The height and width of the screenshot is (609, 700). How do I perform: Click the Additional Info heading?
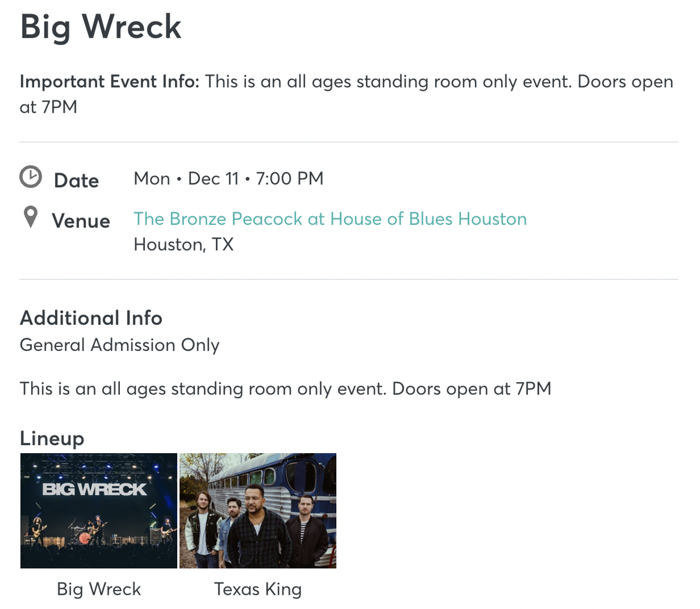point(91,318)
